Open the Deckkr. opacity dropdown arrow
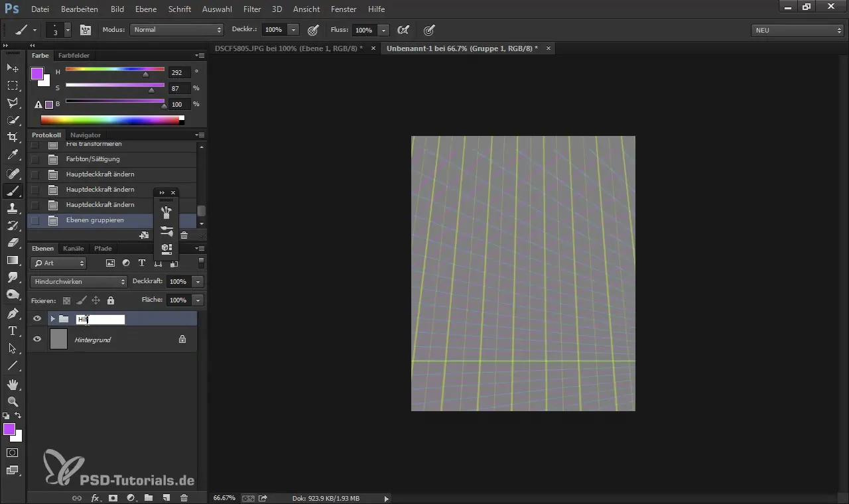Image resolution: width=849 pixels, height=504 pixels. point(294,30)
